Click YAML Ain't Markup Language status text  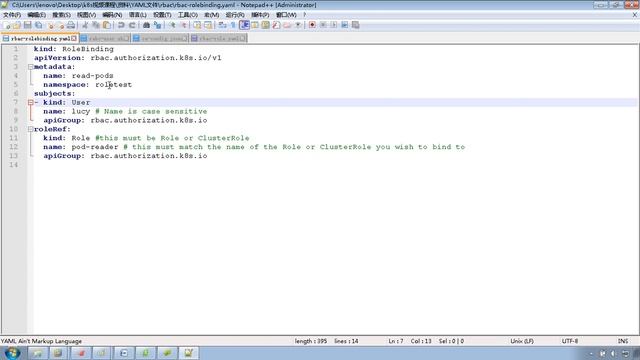(41, 341)
